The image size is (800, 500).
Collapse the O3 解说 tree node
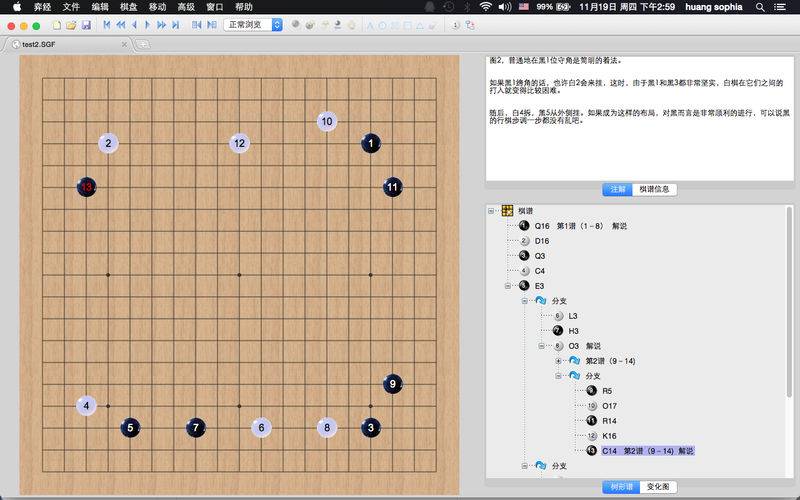pos(541,346)
